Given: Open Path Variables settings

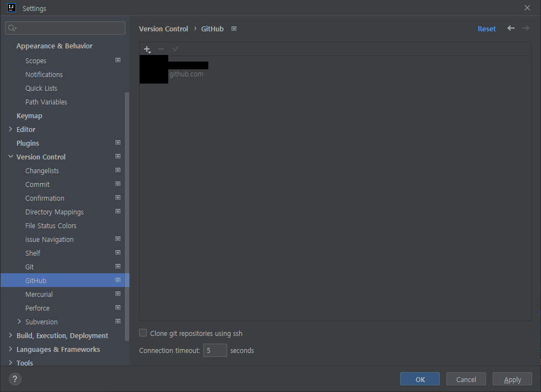Looking at the screenshot, I should [46, 102].
